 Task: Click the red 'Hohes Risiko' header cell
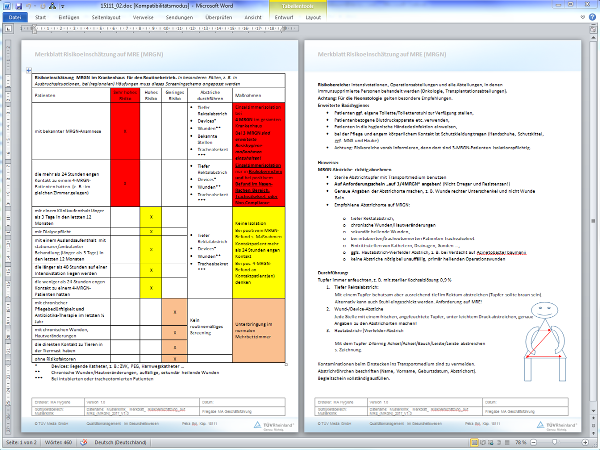(x=127, y=98)
